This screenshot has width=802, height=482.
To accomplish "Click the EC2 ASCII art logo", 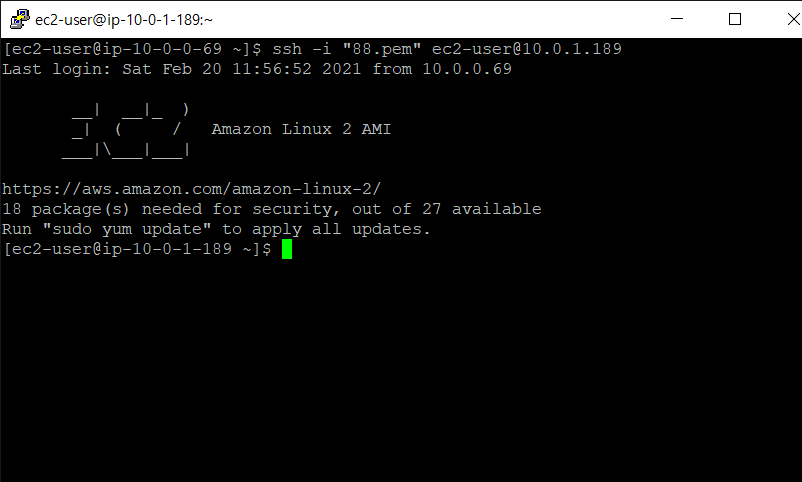I will pyautogui.click(x=126, y=129).
